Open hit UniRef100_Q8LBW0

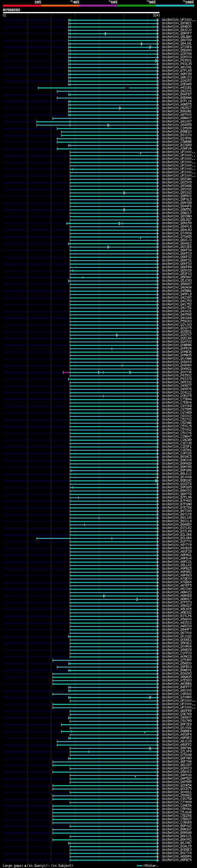(177, 37)
